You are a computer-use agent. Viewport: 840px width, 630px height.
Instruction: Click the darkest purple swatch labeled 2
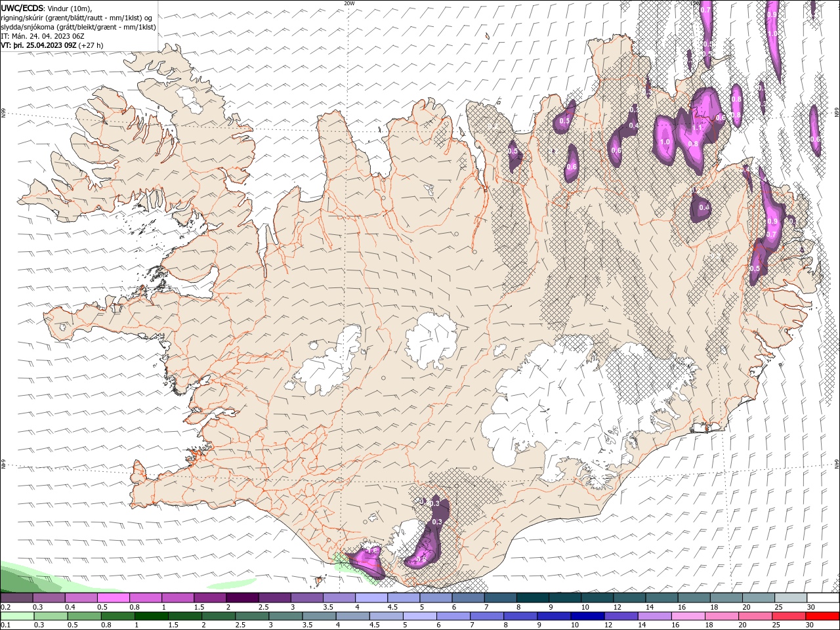242,598
